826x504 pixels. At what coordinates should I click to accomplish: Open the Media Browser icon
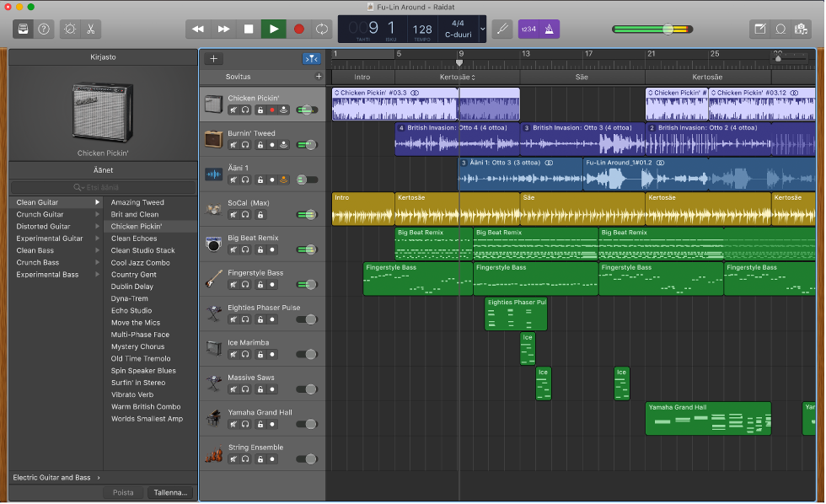coord(800,29)
